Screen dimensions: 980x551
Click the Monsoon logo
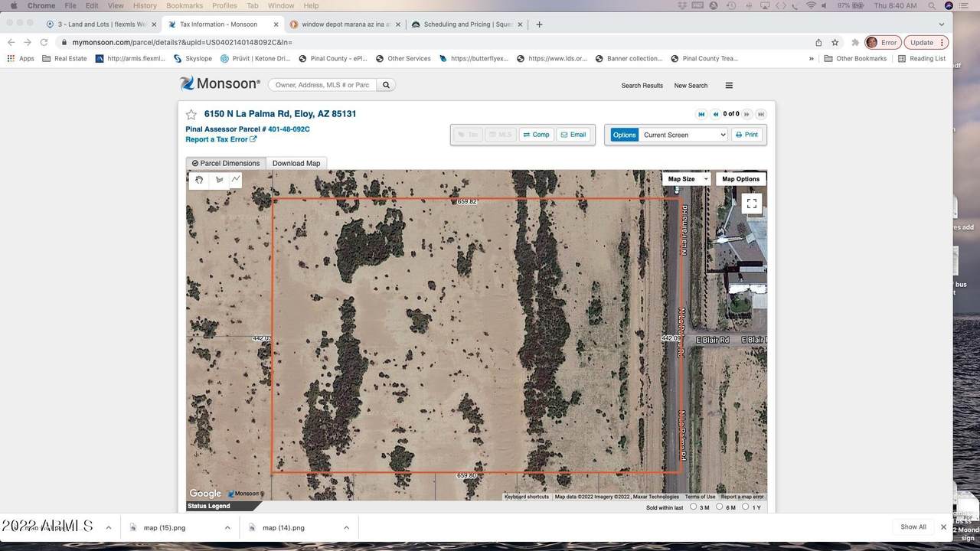tap(220, 83)
